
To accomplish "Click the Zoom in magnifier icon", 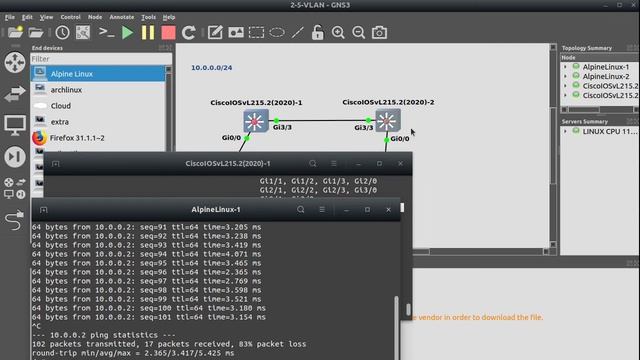I will (338, 32).
